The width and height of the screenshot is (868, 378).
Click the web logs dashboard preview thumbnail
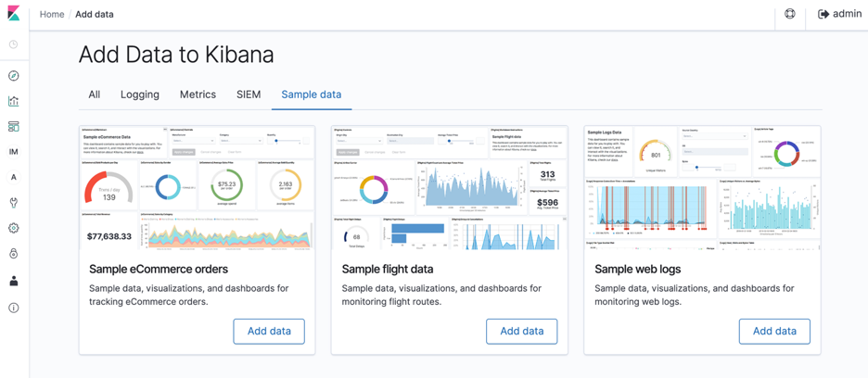[703, 187]
